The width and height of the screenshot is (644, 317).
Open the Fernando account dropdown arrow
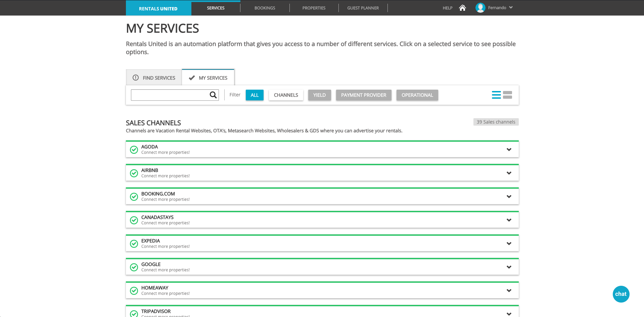point(511,7)
